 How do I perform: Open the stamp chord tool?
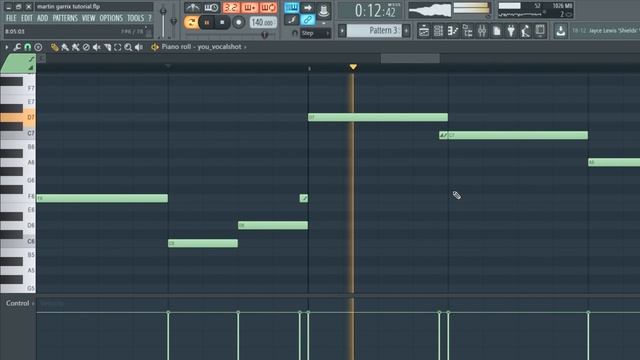[x=38, y=47]
